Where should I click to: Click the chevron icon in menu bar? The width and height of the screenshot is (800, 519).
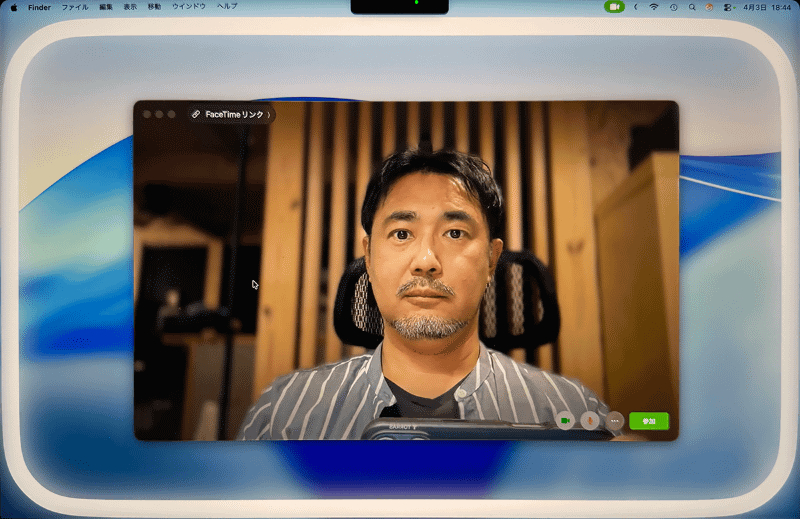point(636,7)
